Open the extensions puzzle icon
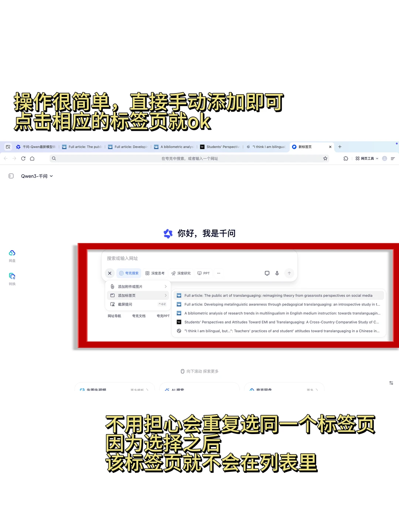 (x=346, y=158)
